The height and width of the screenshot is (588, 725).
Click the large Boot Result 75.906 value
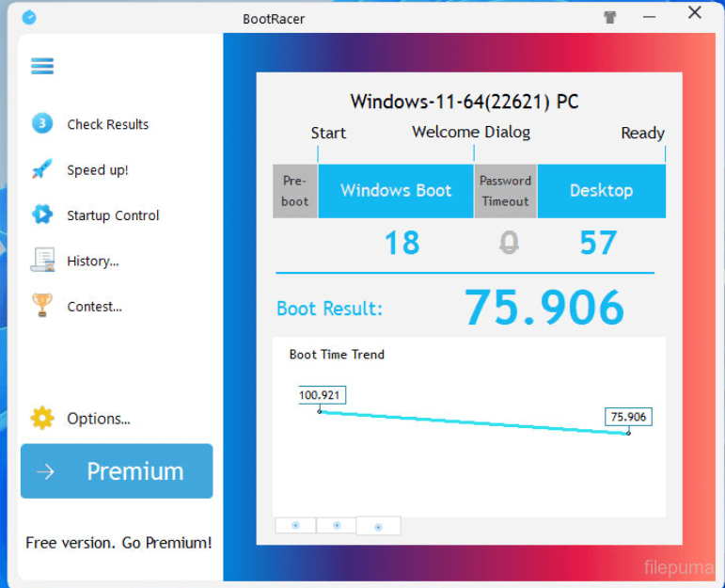point(544,307)
